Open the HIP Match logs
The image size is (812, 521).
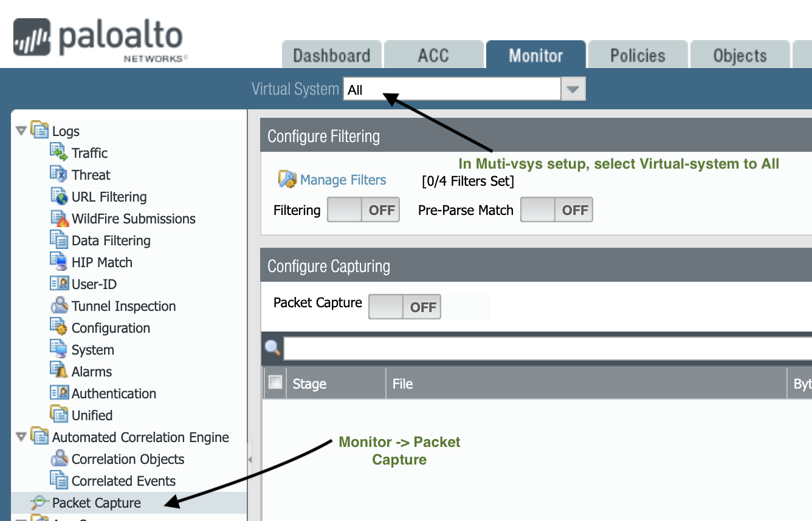[102, 262]
